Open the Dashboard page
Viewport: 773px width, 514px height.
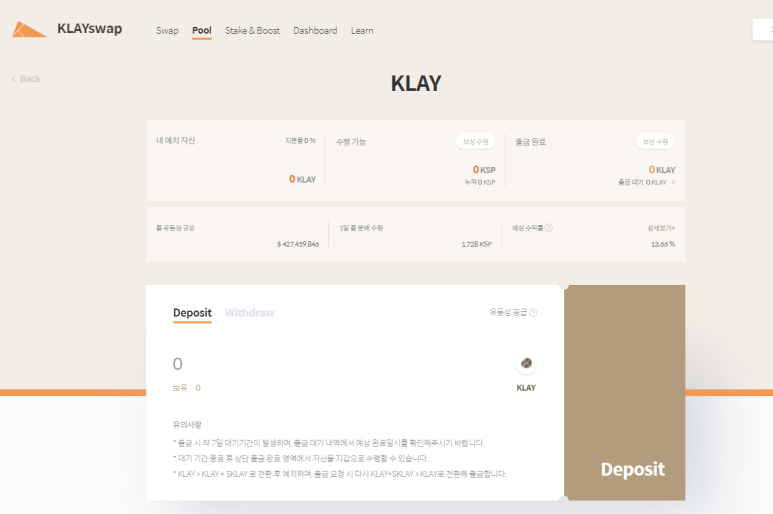pyautogui.click(x=315, y=31)
